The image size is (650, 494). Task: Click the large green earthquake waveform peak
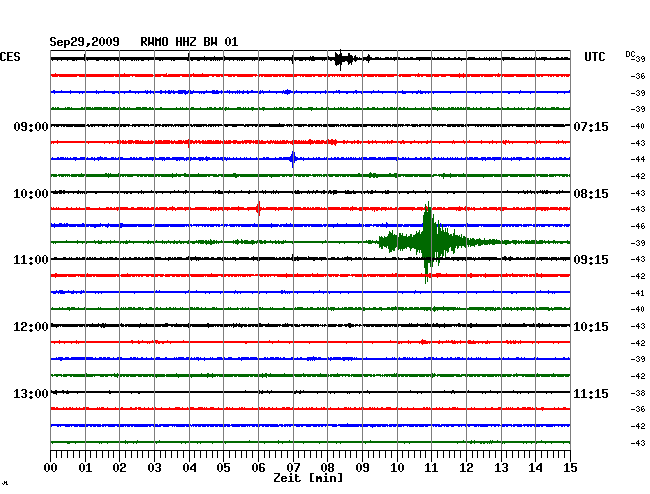point(428,242)
